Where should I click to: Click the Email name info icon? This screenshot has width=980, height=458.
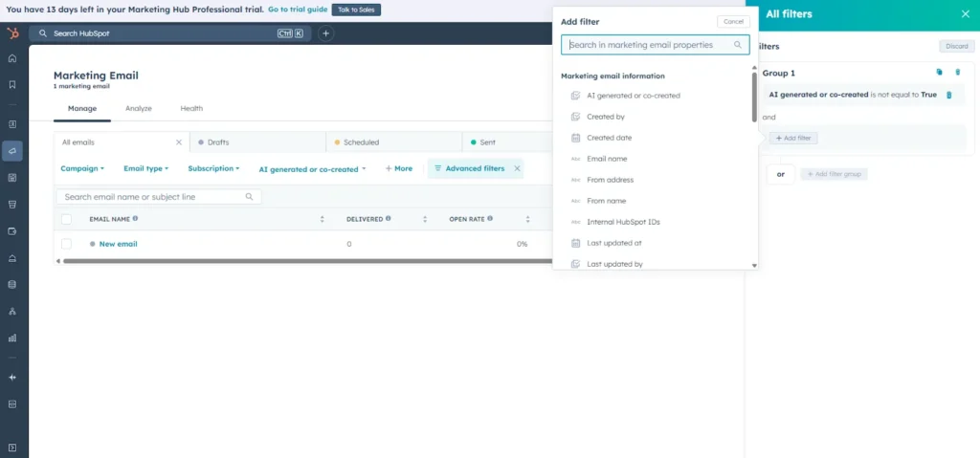[136, 219]
